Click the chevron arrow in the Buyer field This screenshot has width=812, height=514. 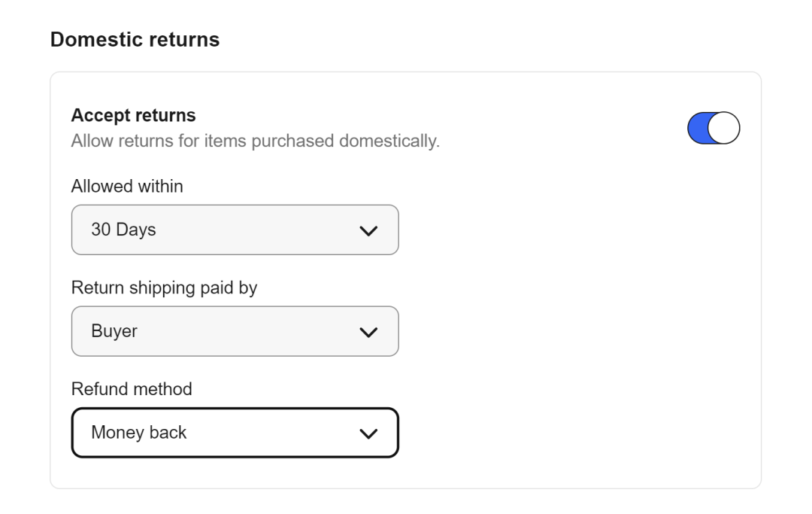point(368,332)
